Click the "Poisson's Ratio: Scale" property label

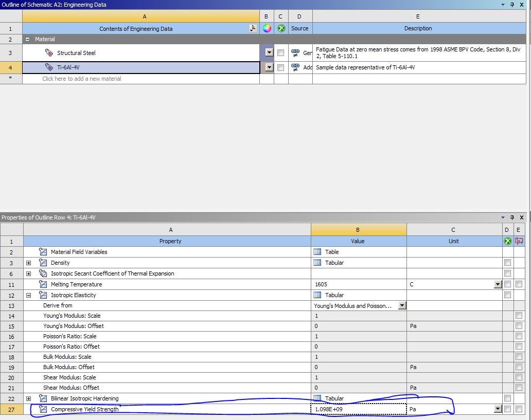[70, 336]
